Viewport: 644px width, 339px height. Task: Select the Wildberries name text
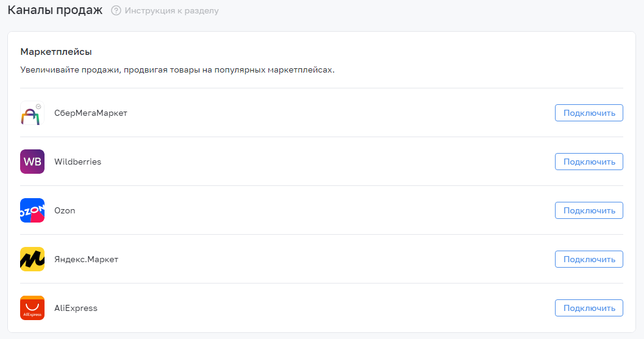(x=77, y=162)
